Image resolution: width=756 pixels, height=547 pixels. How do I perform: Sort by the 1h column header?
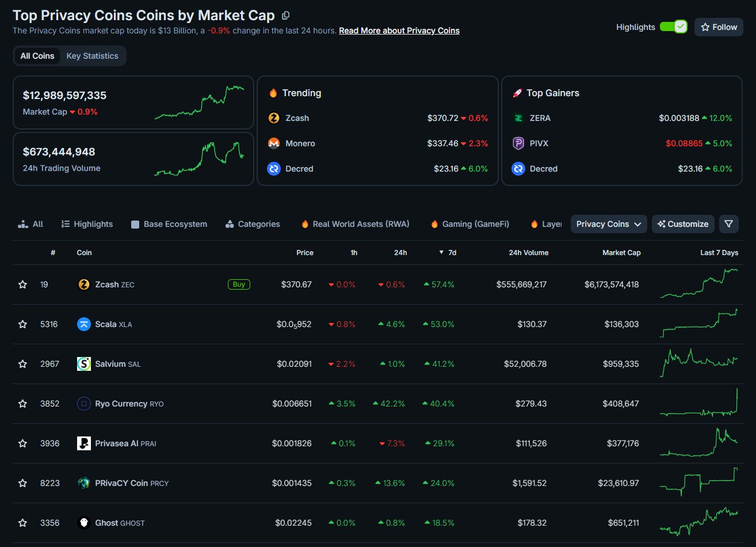click(x=354, y=253)
